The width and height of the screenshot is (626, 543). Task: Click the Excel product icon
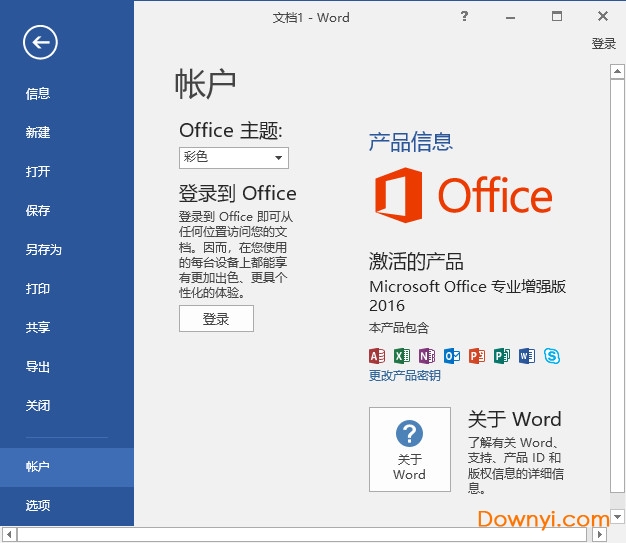[402, 356]
